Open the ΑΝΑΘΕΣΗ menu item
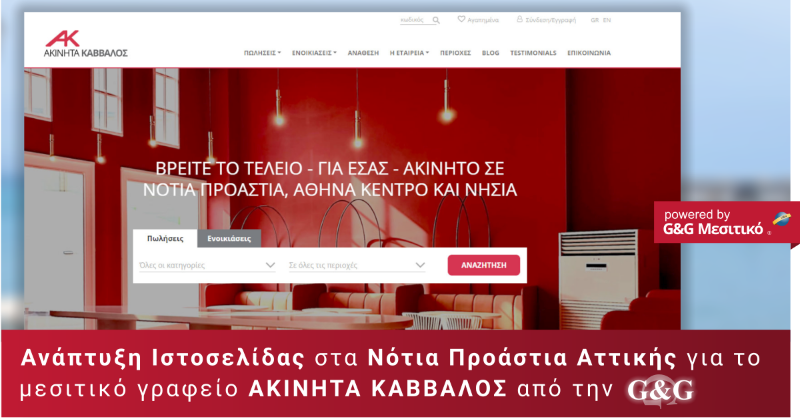 tap(363, 53)
